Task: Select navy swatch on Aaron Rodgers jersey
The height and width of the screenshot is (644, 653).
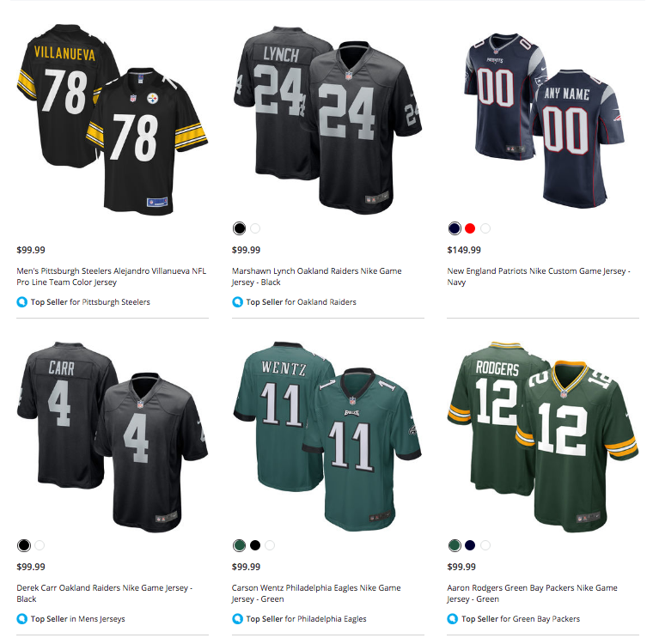Action: (470, 545)
